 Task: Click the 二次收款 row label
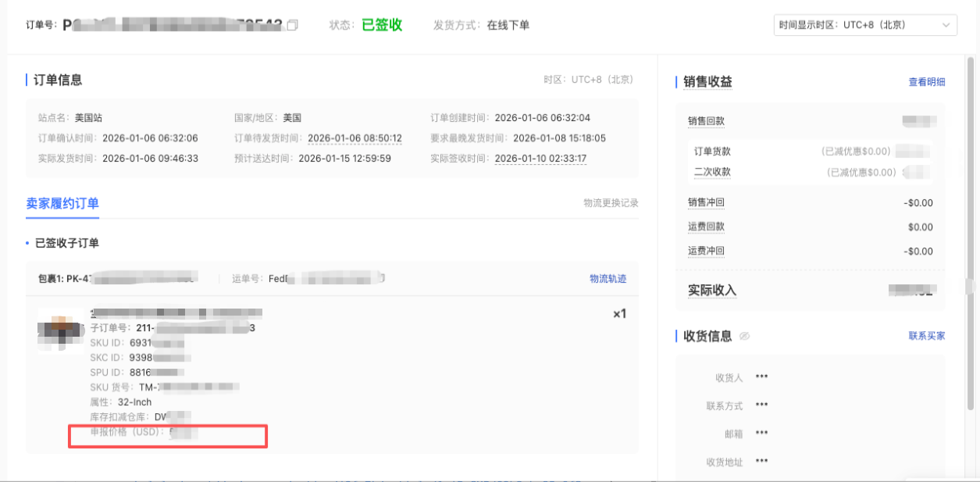(712, 172)
